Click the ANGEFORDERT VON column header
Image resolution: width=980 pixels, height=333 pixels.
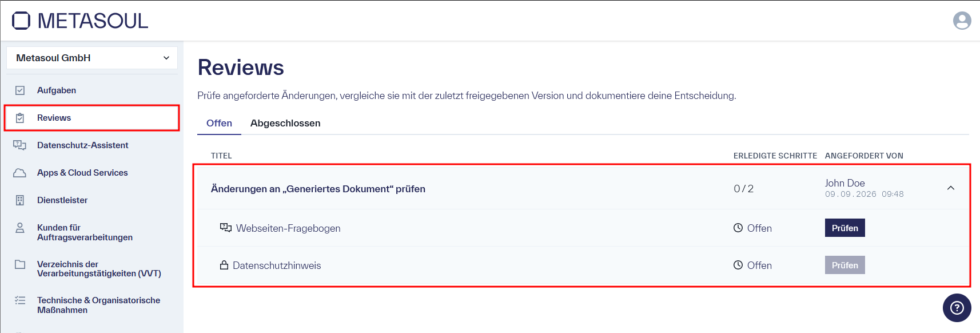click(x=864, y=156)
